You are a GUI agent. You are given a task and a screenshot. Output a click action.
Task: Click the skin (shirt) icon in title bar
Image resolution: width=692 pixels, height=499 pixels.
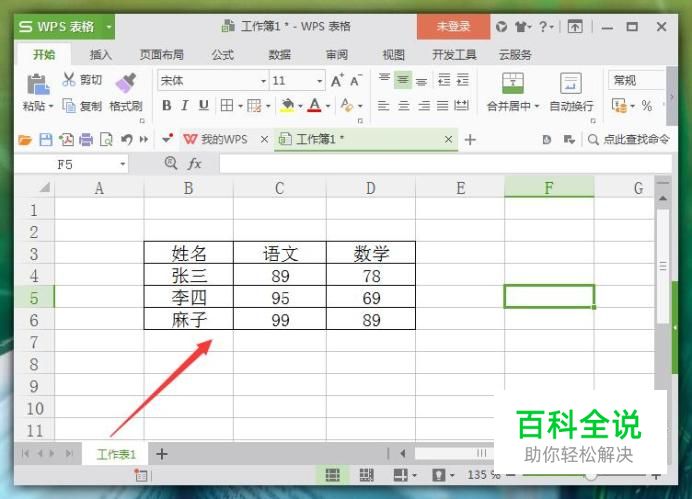pyautogui.click(x=521, y=27)
